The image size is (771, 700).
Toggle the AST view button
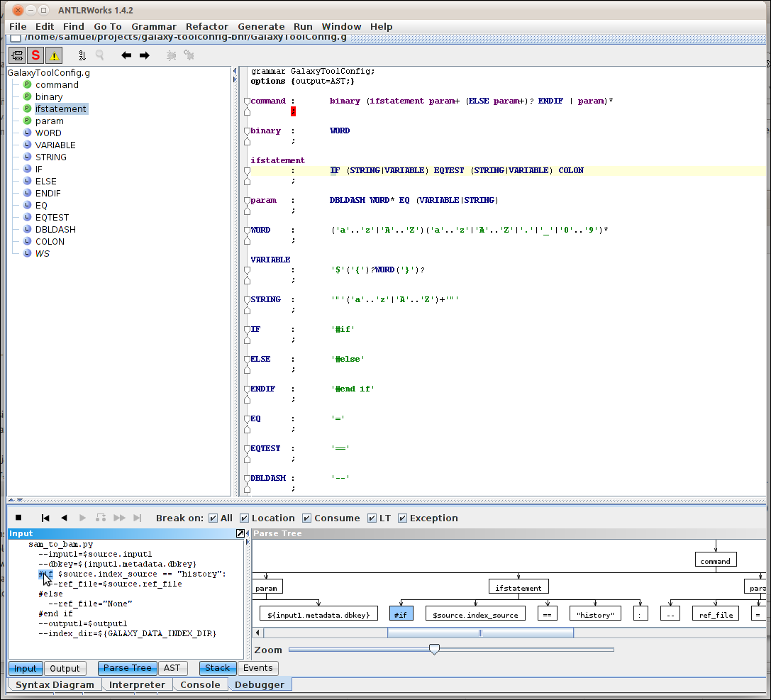172,668
